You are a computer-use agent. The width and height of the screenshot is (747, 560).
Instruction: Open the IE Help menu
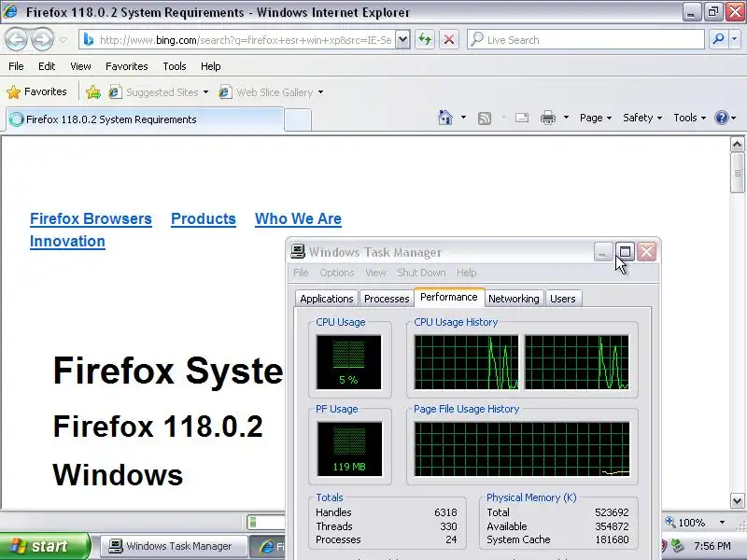pos(211,66)
